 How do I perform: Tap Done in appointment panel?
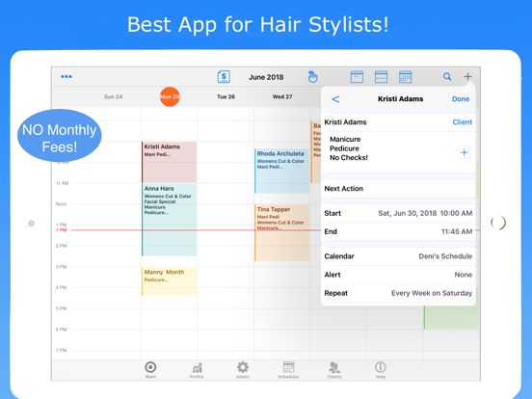(x=461, y=99)
